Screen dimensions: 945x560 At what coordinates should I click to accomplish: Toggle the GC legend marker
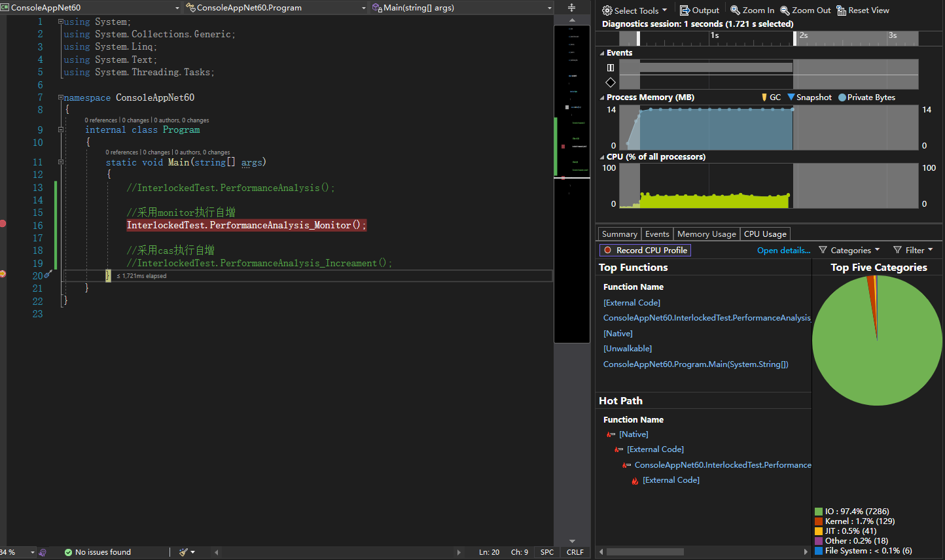[x=764, y=97]
